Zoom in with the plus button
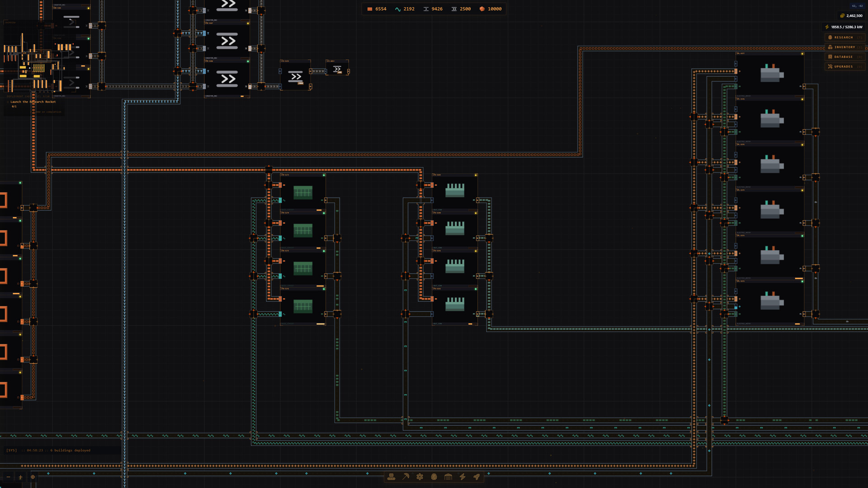Image resolution: width=868 pixels, height=488 pixels. tap(20, 477)
